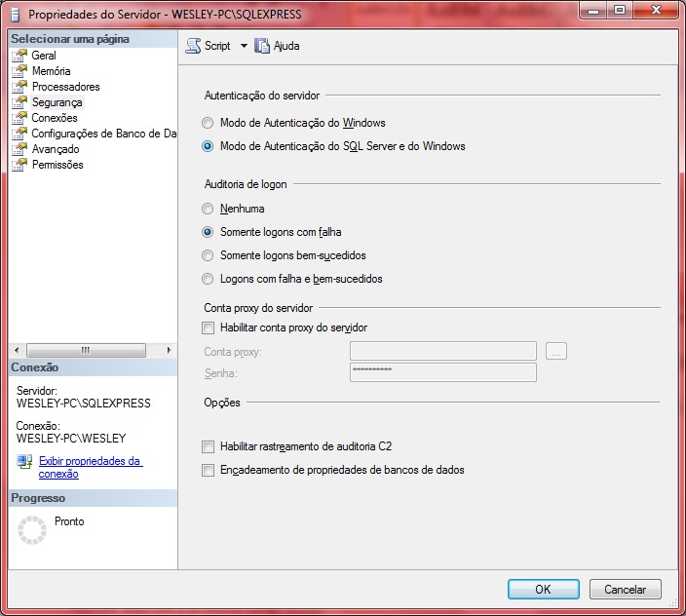Click the Ajuda help icon
This screenshot has width=686, height=616.
pyautogui.click(x=261, y=46)
